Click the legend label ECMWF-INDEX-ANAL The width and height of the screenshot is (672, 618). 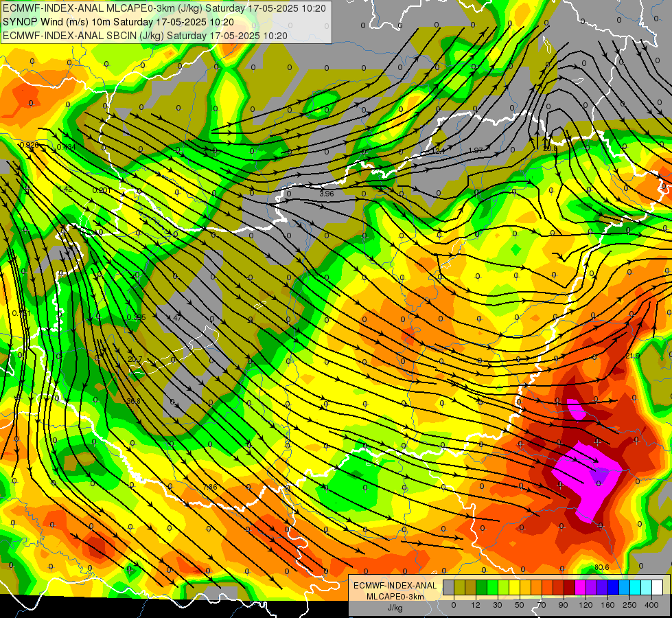click(395, 586)
